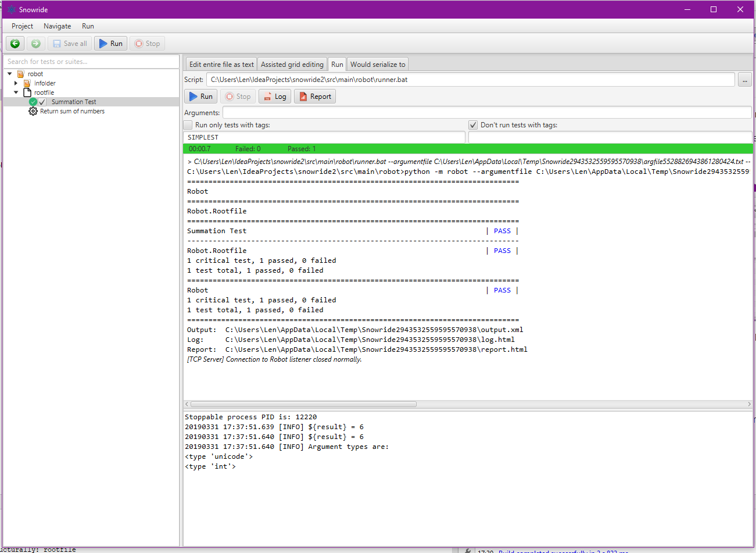Switch to Edit entire file as text tab
This screenshot has width=756, height=553.
(x=221, y=65)
